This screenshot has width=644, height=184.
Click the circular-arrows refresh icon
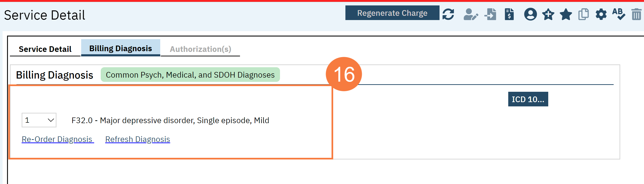448,14
